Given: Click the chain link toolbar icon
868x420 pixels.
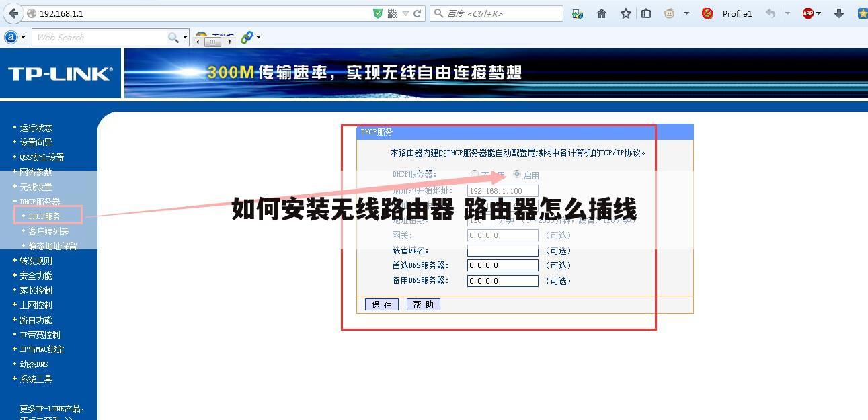Looking at the screenshot, I should 247,38.
